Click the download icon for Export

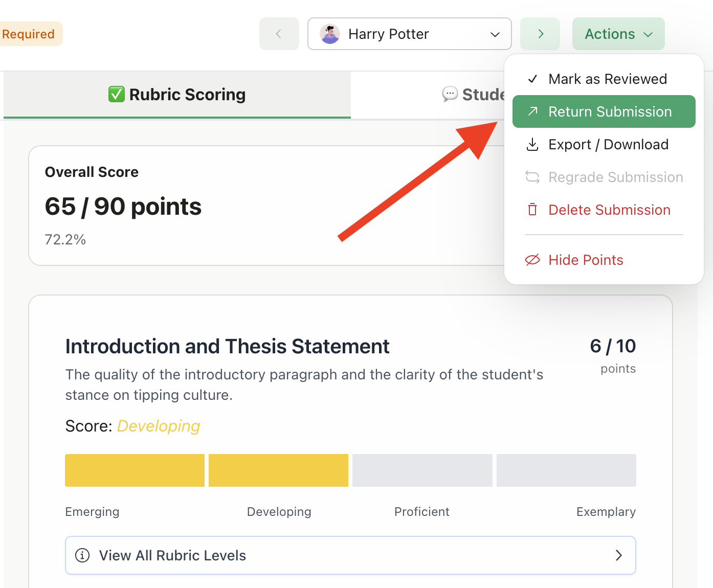[532, 145]
